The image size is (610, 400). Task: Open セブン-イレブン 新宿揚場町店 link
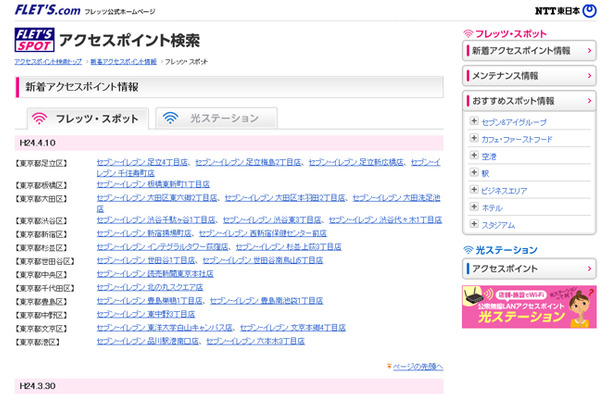point(144,233)
